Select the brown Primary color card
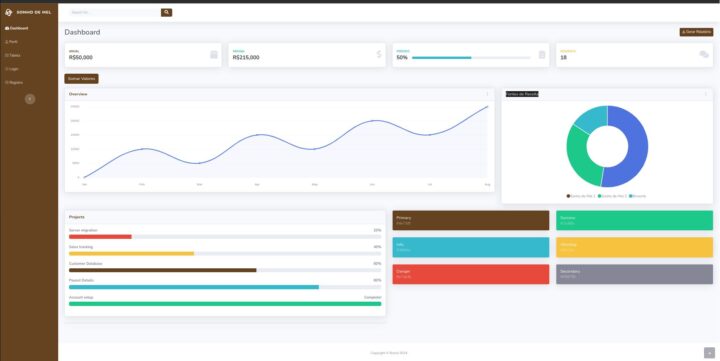 click(x=471, y=220)
